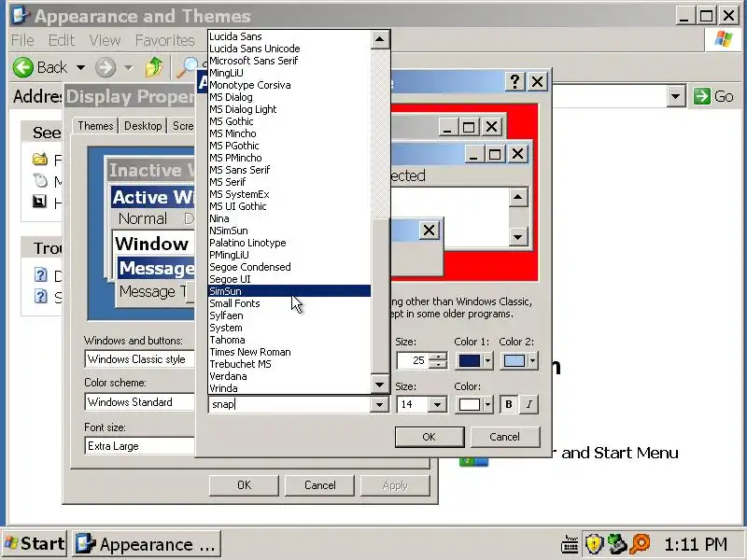Click the font list scroll up arrow
The height and width of the screenshot is (560, 747).
point(380,39)
